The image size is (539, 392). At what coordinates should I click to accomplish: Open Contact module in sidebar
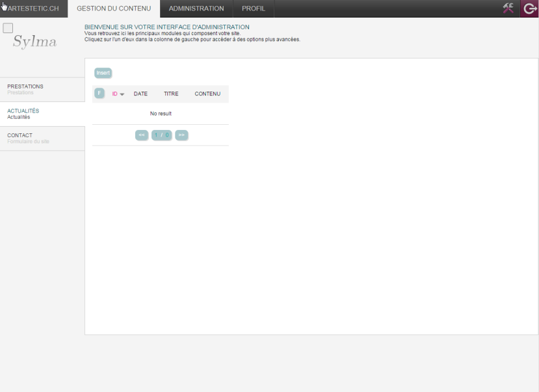42,138
